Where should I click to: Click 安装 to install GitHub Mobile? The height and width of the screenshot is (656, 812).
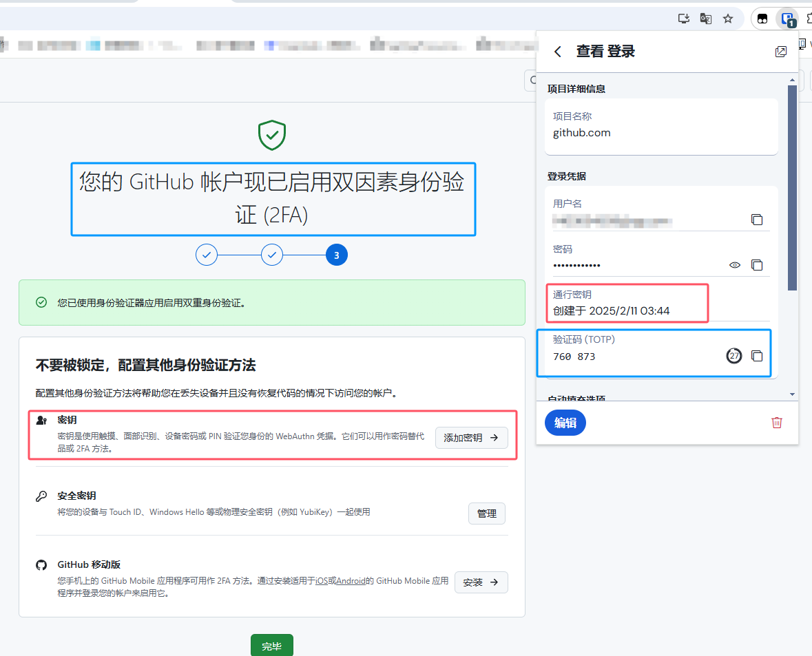[x=481, y=582]
